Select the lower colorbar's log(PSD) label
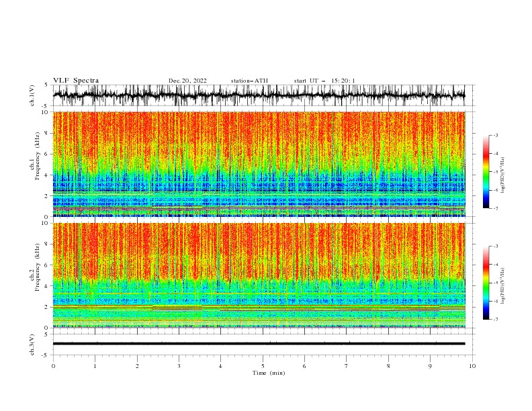This screenshot has width=532, height=411. point(503,285)
